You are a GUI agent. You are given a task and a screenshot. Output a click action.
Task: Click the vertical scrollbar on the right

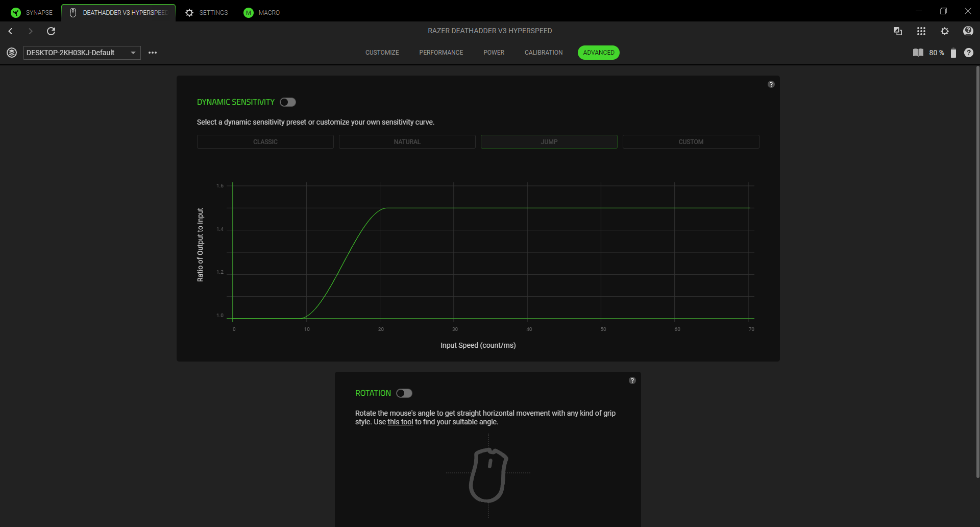coord(977,272)
